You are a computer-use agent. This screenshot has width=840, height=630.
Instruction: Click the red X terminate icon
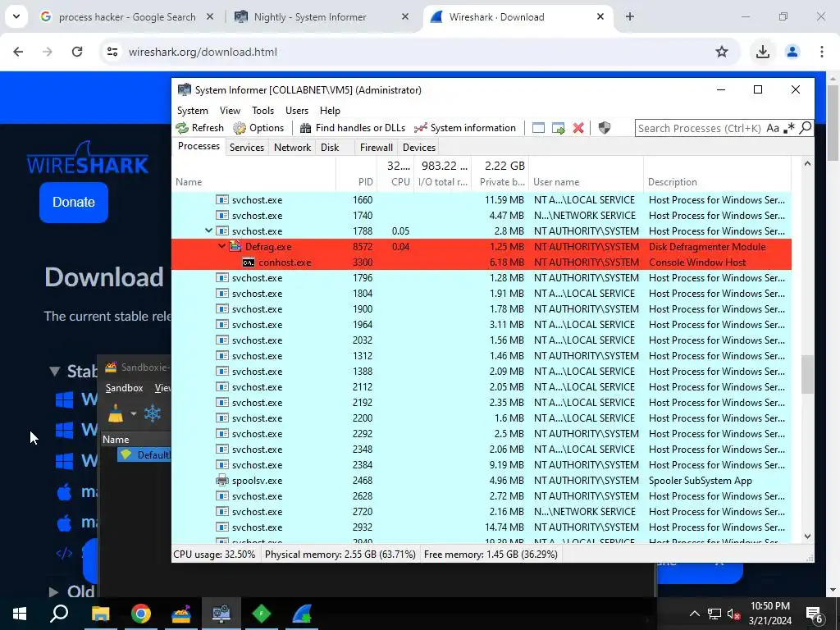(x=578, y=128)
